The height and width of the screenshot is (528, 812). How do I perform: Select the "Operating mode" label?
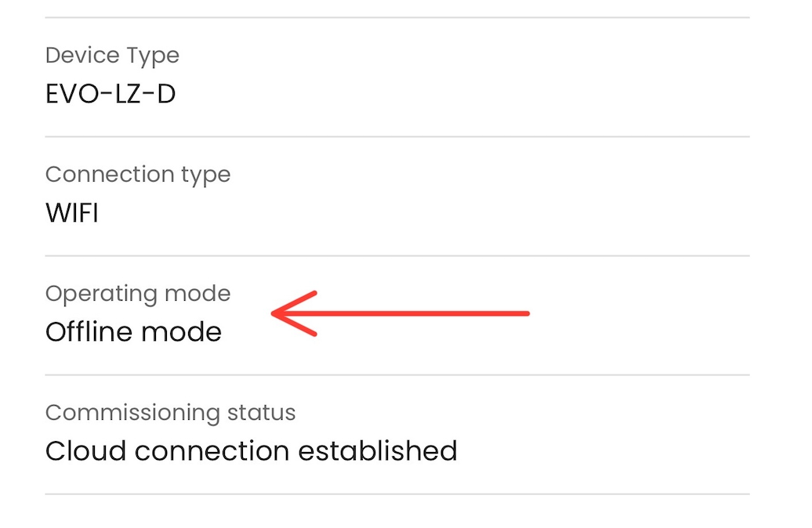[138, 294]
